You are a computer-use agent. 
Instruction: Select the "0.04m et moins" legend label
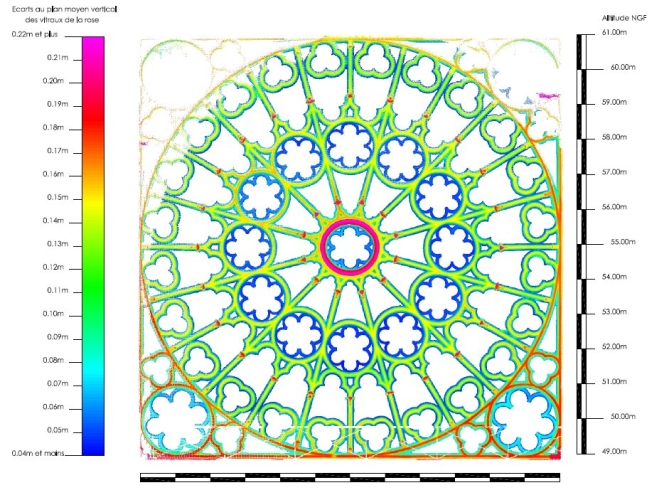coord(38,453)
